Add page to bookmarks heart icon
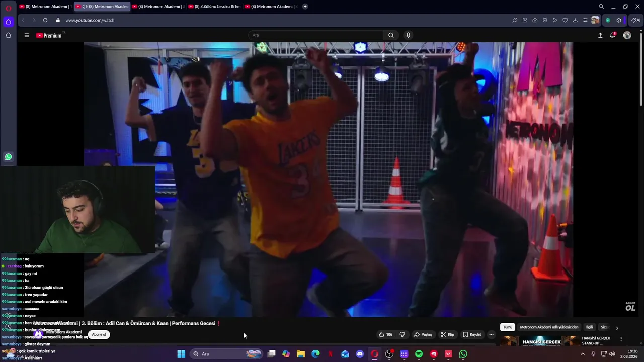Screen dimensions: 644x362 click(565, 20)
